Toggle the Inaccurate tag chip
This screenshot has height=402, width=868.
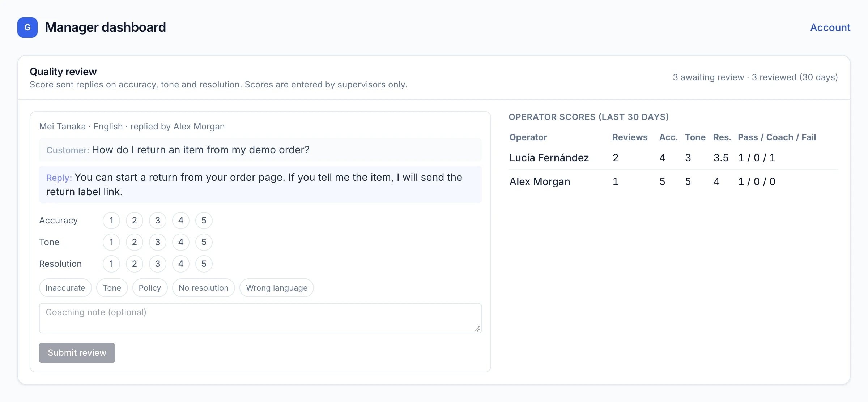pyautogui.click(x=65, y=288)
